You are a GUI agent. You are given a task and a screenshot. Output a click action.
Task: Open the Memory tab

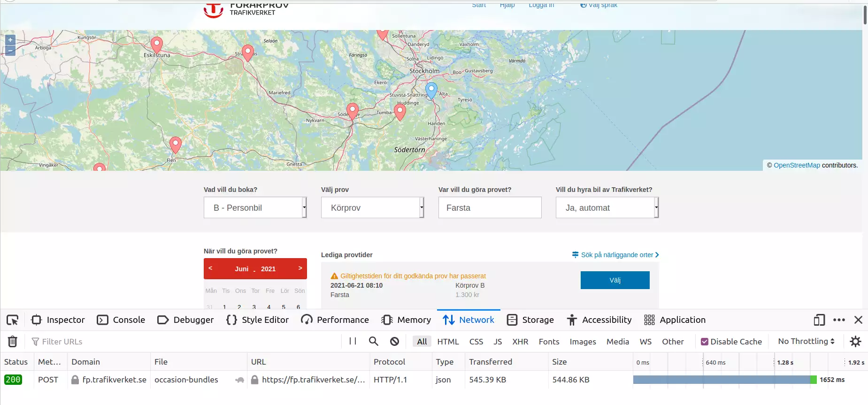pyautogui.click(x=406, y=320)
